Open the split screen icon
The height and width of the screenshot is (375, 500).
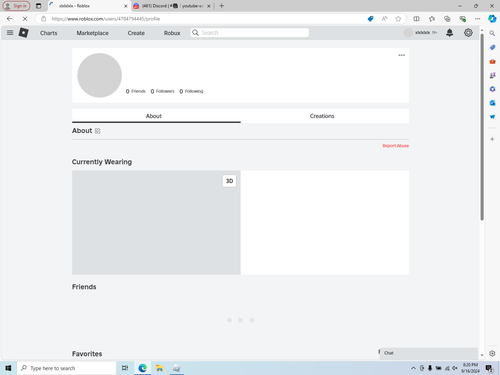tap(416, 19)
